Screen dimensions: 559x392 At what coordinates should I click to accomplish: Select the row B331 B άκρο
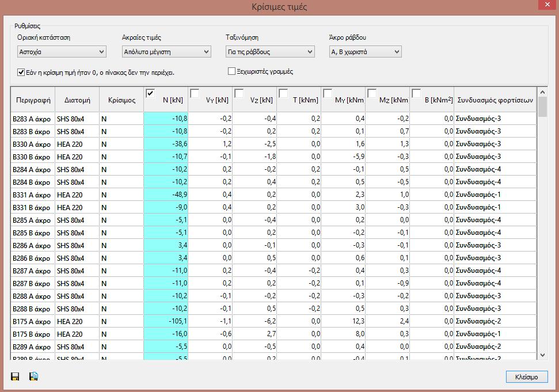tap(273, 207)
